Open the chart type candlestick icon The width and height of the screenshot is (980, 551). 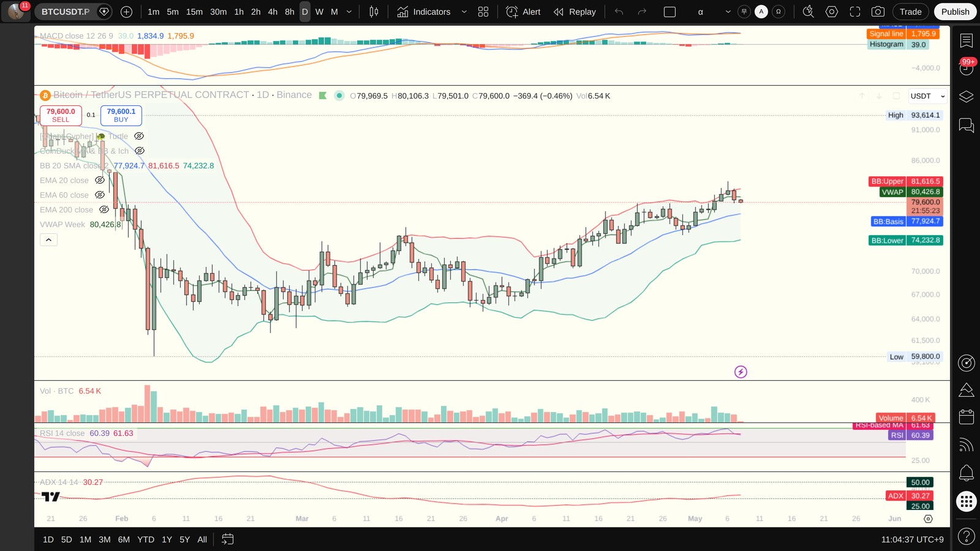click(x=374, y=12)
